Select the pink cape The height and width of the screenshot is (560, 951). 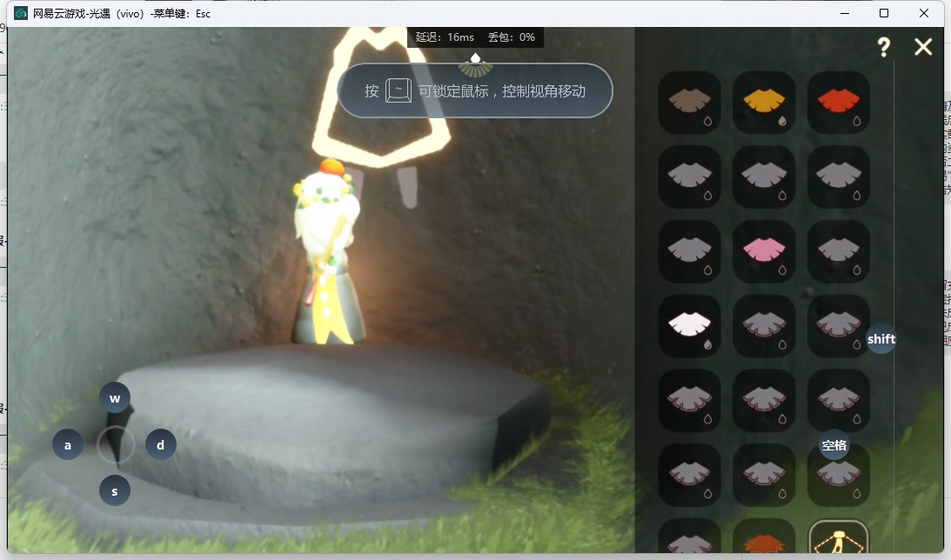tap(764, 251)
